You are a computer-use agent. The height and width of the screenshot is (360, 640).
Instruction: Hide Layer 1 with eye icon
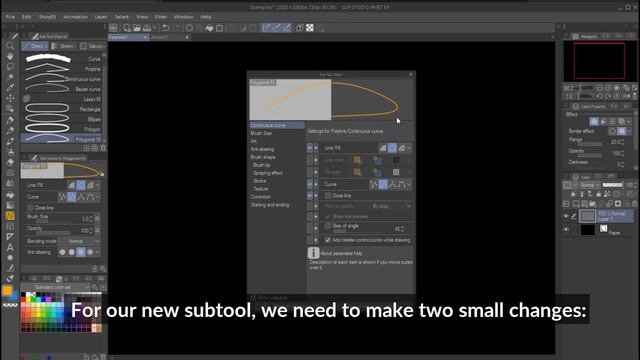(x=566, y=216)
